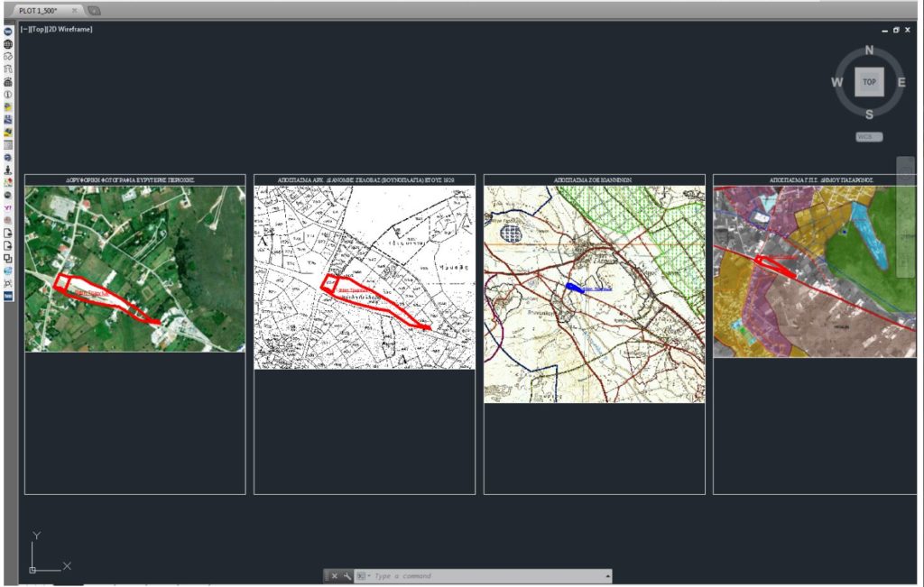
Task: Open the WCS coordinate system dropdown
Action: [x=869, y=137]
